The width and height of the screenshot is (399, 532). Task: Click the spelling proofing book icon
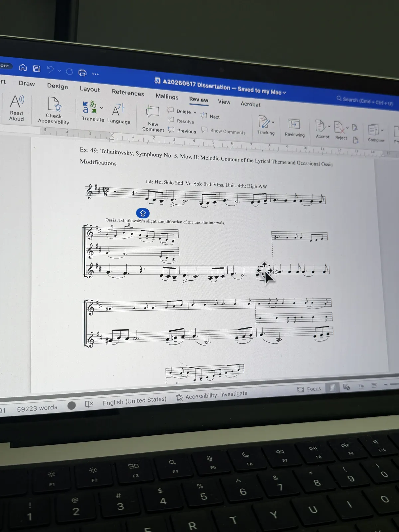pos(89,404)
